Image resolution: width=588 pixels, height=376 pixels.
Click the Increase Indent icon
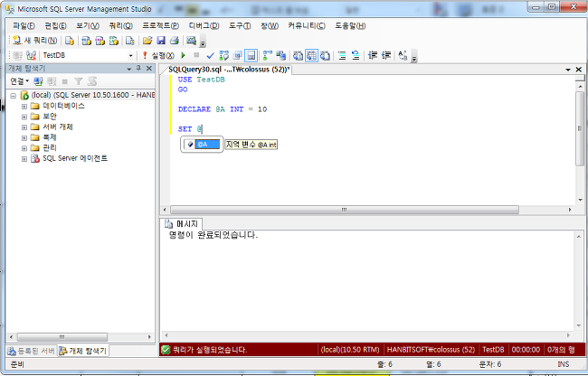386,56
